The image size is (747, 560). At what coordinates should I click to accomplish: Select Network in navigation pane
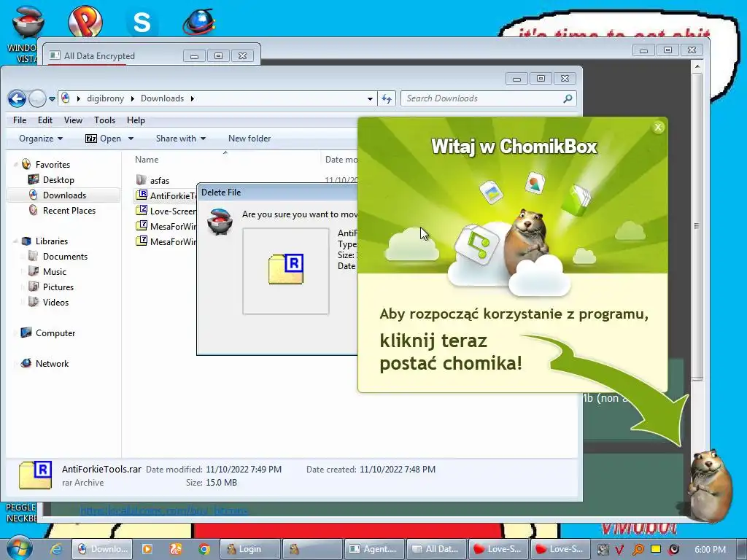pyautogui.click(x=52, y=364)
